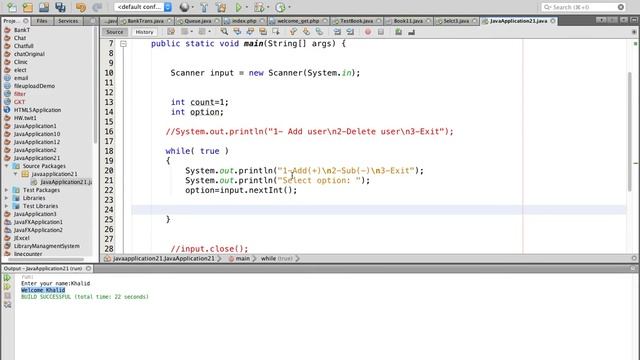Click the Start Macro Recording red icon
The width and height of the screenshot is (640, 360).
click(x=368, y=32)
